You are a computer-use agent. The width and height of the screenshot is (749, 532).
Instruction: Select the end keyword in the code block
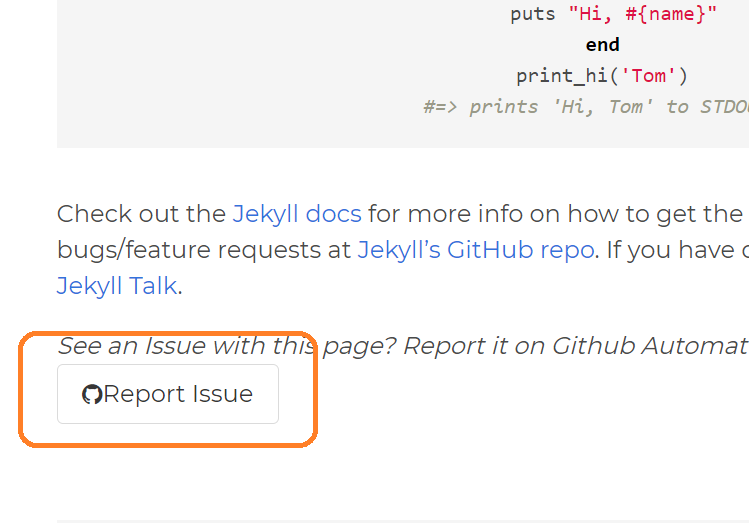(602, 45)
